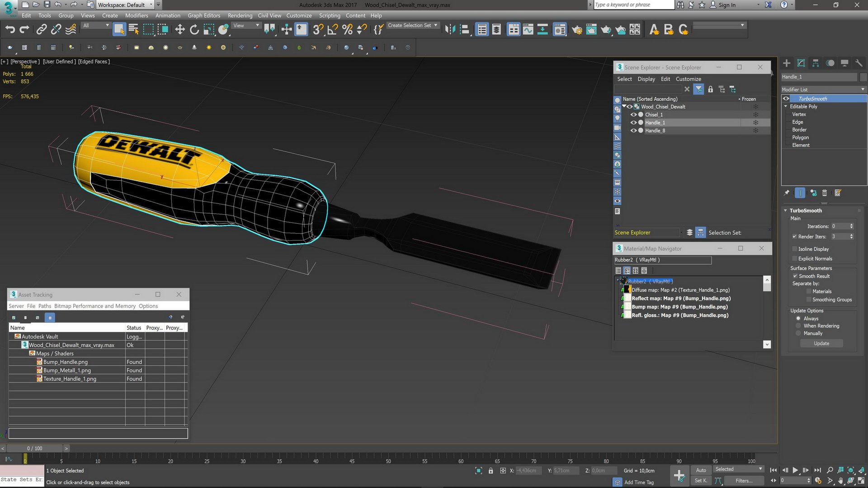Click the Type a keyword search field
This screenshot has width=868, height=488.
pyautogui.click(x=633, y=5)
